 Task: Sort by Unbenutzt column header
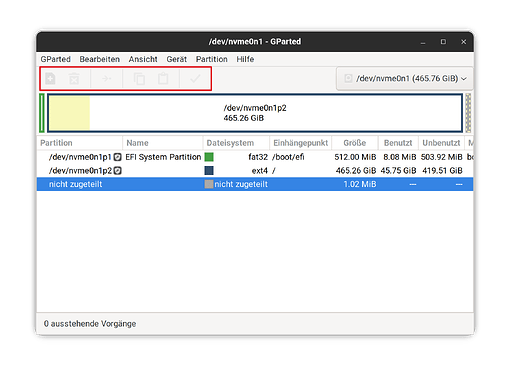point(441,143)
